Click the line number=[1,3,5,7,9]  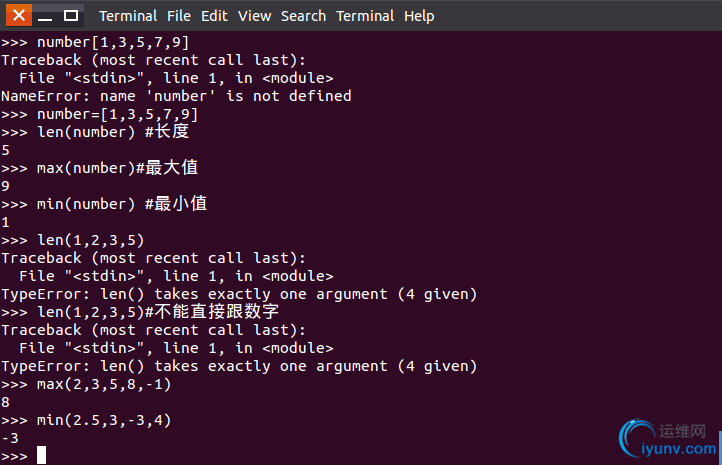(x=99, y=114)
